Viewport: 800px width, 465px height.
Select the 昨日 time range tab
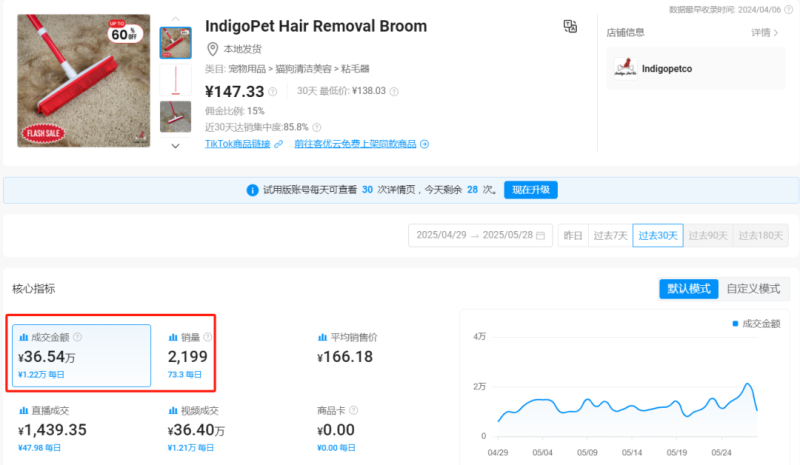click(573, 236)
